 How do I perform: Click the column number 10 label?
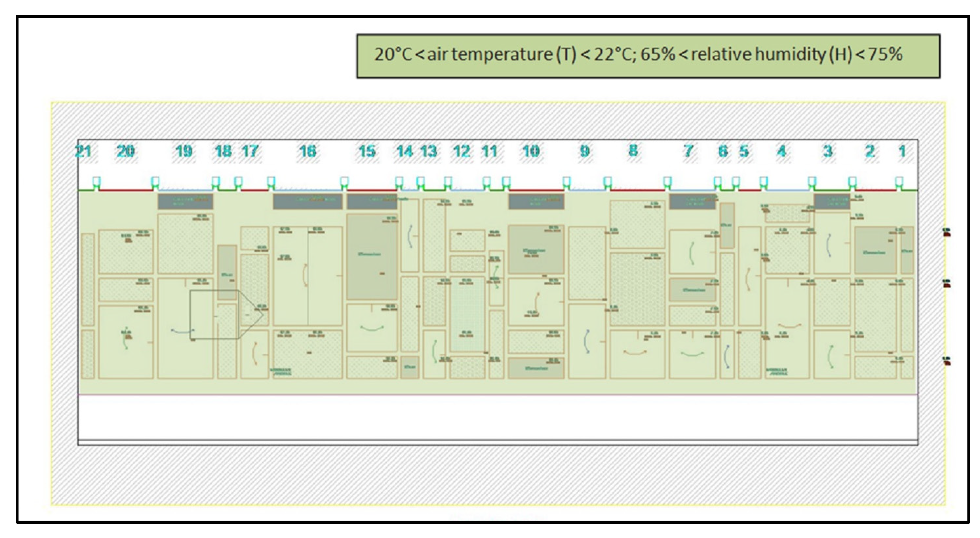pos(531,151)
